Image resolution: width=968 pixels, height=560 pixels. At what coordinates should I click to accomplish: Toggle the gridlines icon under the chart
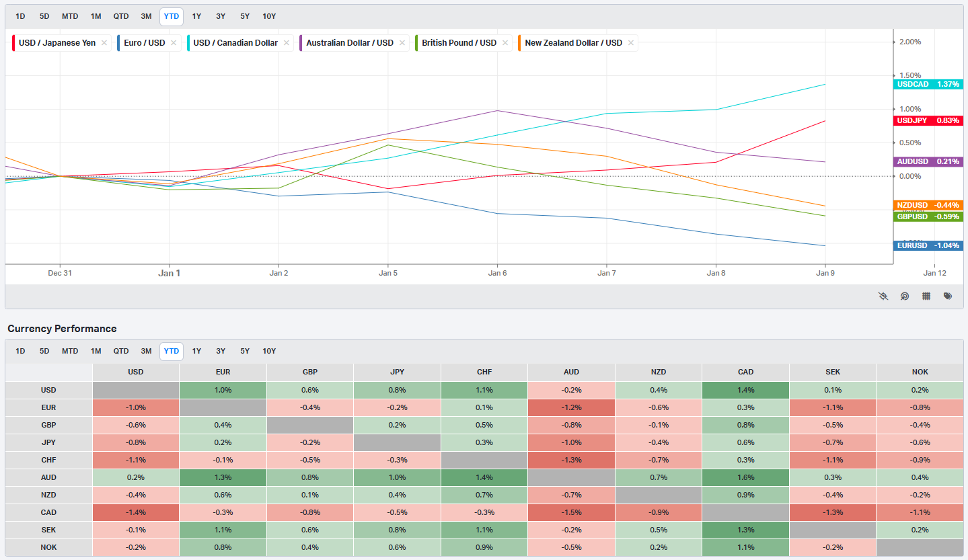click(926, 296)
